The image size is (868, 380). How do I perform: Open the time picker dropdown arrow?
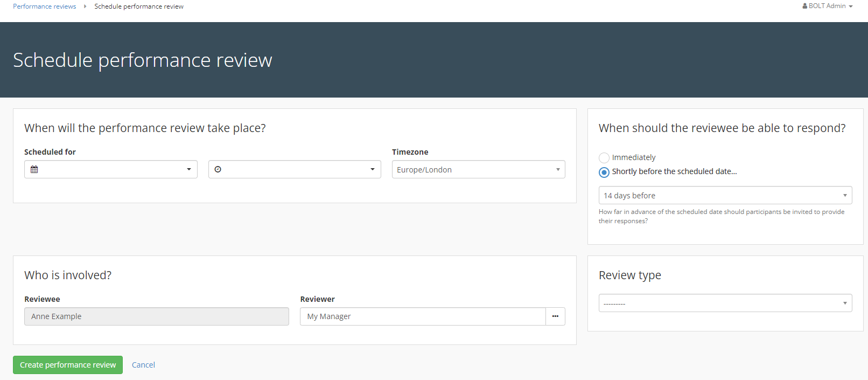[x=372, y=169]
